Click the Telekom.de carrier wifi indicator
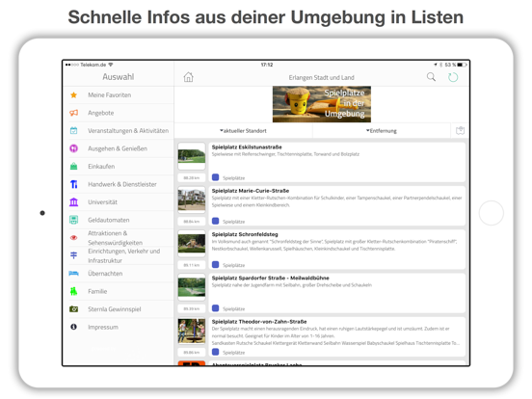The image size is (532, 399). [x=90, y=65]
